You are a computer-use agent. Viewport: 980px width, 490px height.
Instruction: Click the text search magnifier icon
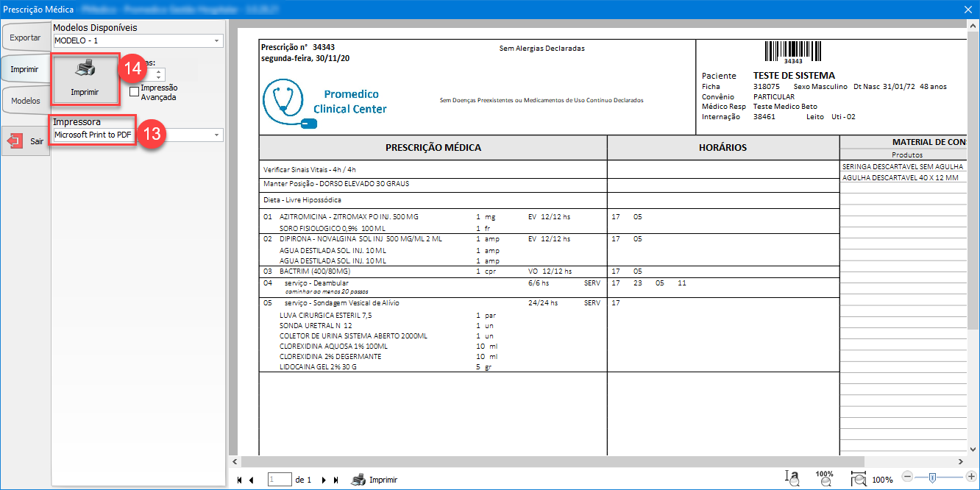tap(792, 479)
